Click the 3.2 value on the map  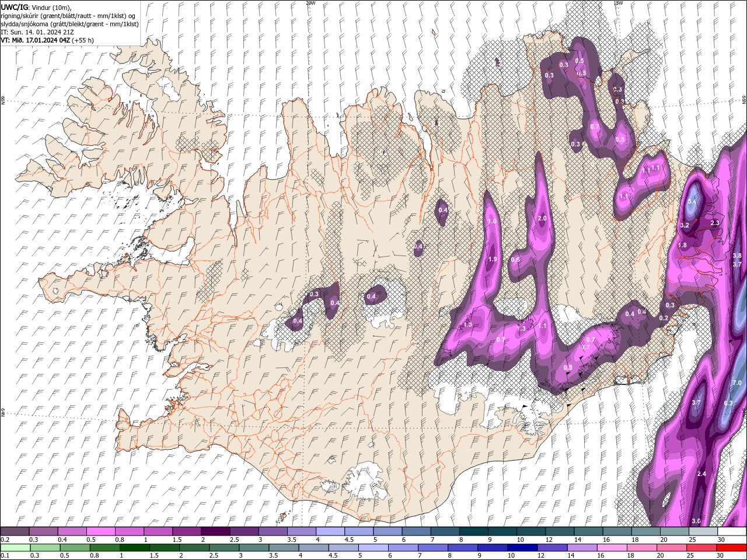tap(685, 225)
